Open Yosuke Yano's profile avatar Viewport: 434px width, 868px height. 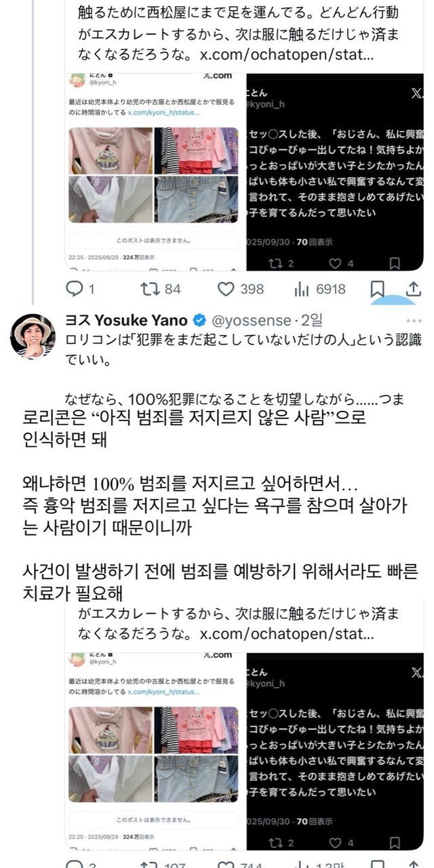(x=33, y=336)
